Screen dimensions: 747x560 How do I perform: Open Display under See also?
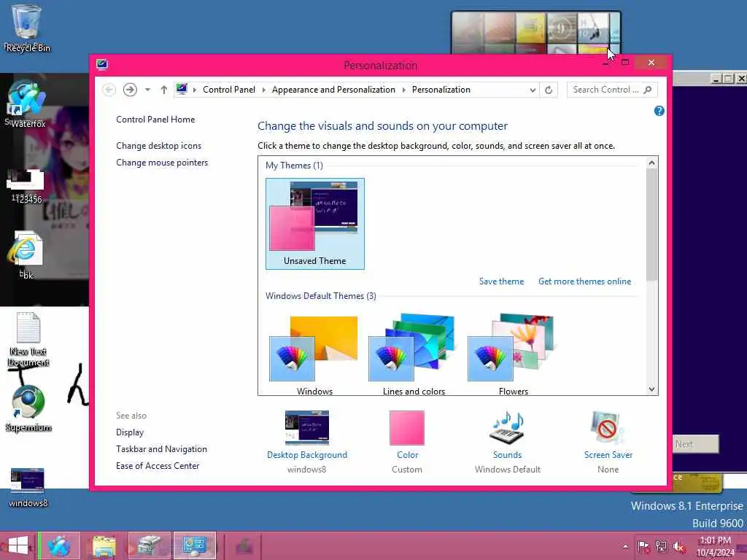[x=130, y=432]
